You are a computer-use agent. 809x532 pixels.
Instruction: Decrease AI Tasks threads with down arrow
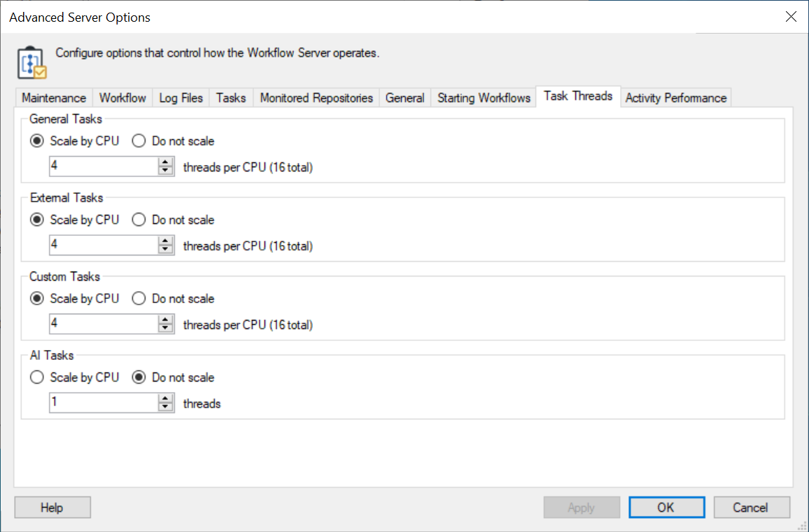[166, 407]
